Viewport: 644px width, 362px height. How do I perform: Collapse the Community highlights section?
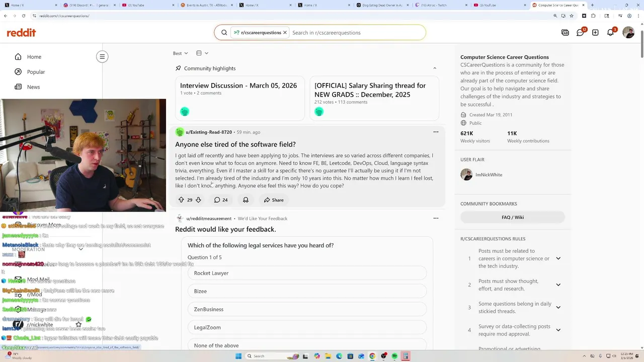(435, 68)
